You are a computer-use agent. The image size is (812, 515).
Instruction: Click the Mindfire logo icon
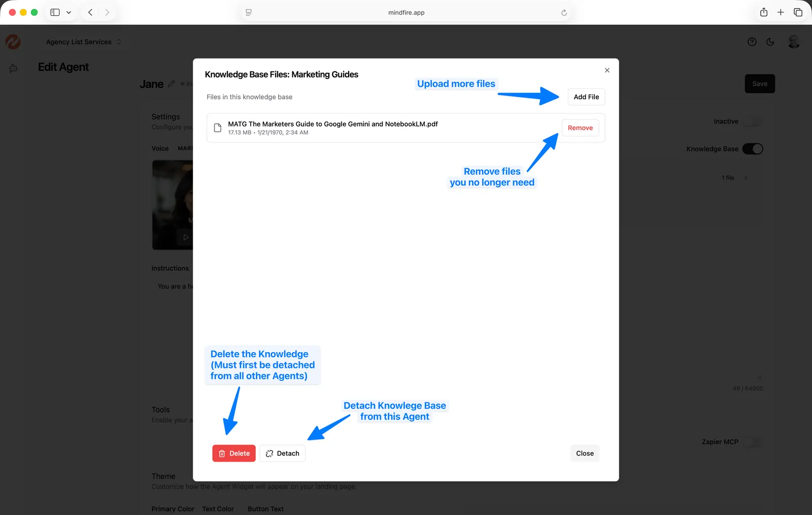click(x=13, y=42)
